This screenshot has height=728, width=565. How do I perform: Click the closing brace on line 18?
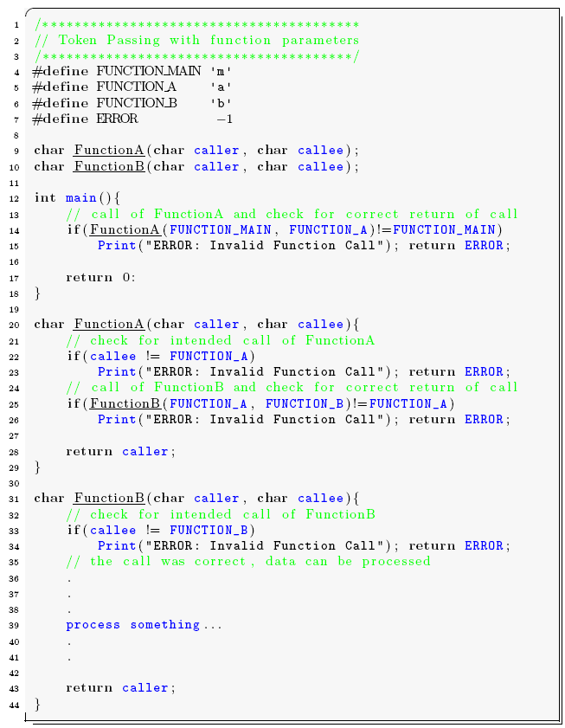pyautogui.click(x=37, y=293)
